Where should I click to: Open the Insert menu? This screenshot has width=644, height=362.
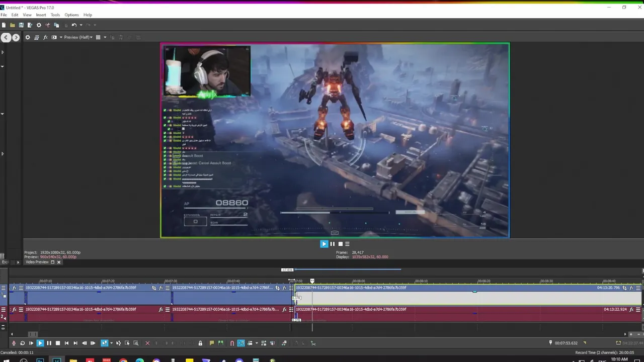41,15
